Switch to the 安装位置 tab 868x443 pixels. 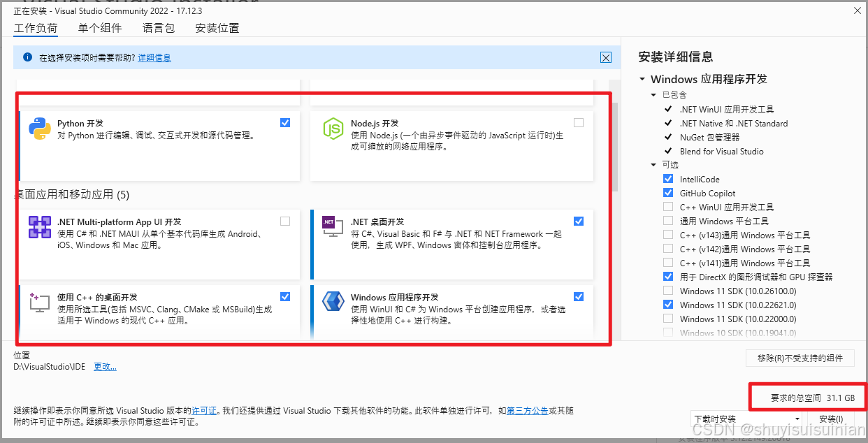pos(217,28)
